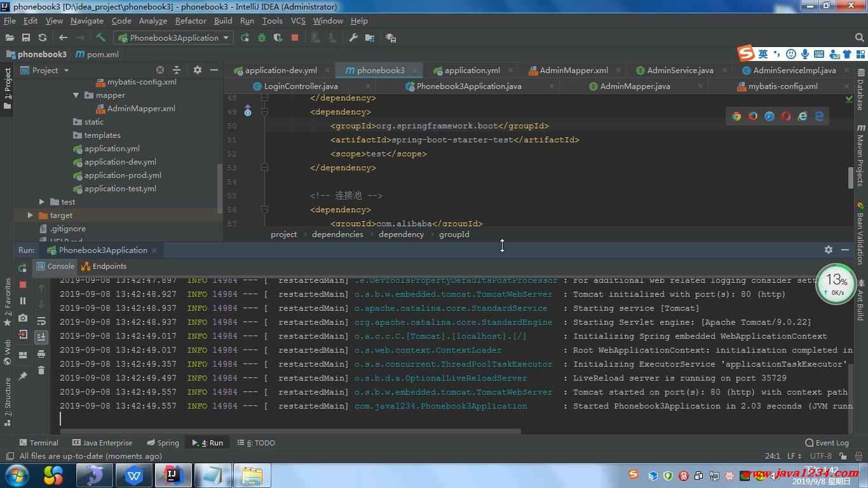This screenshot has width=868, height=488.
Task: Click the Synchronize refresh icon in toolbar
Action: 43,37
